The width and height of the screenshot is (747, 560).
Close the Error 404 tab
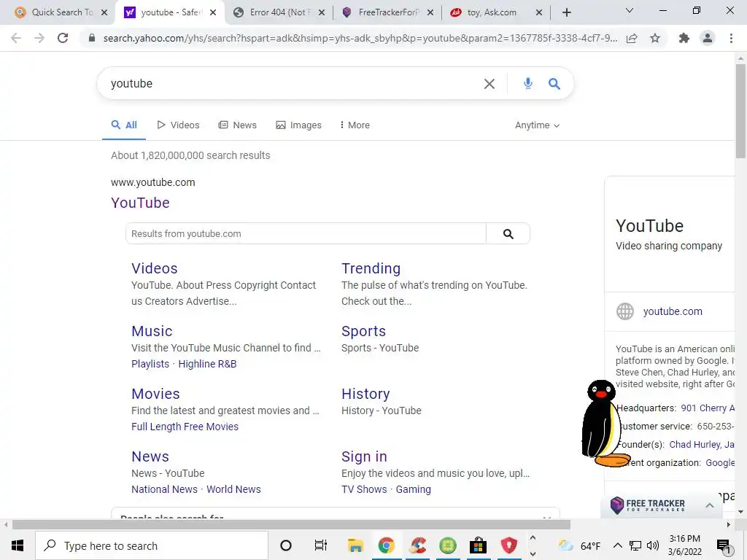pos(322,12)
